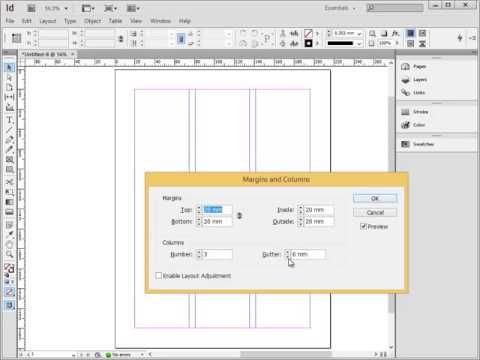
Task: Open the Stroke panel
Action: point(414,112)
